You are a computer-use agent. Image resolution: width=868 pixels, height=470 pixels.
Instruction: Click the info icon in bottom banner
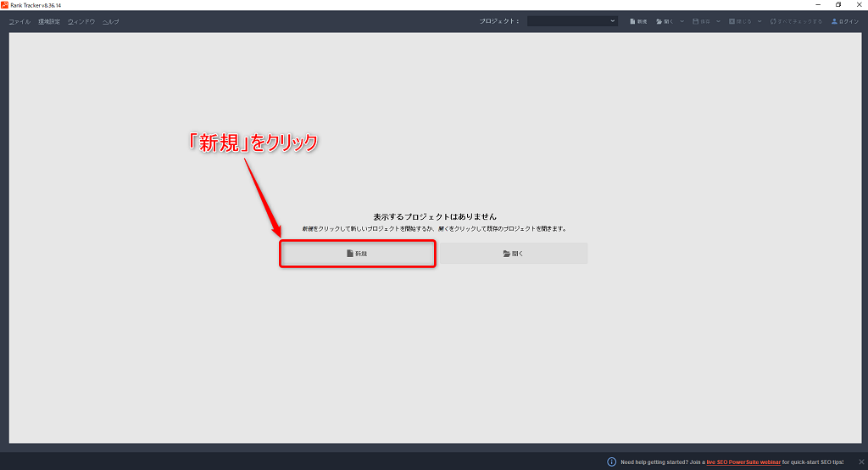[611, 462]
